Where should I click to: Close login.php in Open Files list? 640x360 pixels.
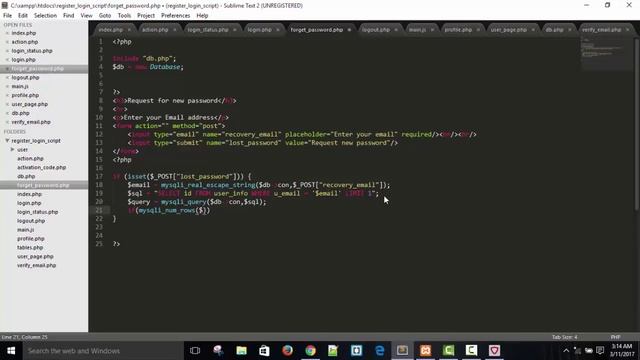pyautogui.click(x=7, y=60)
